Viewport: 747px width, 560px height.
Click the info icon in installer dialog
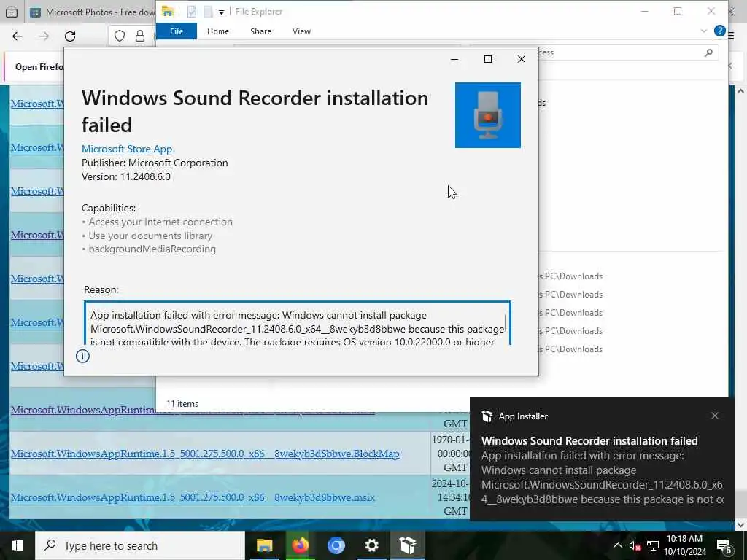click(x=82, y=356)
